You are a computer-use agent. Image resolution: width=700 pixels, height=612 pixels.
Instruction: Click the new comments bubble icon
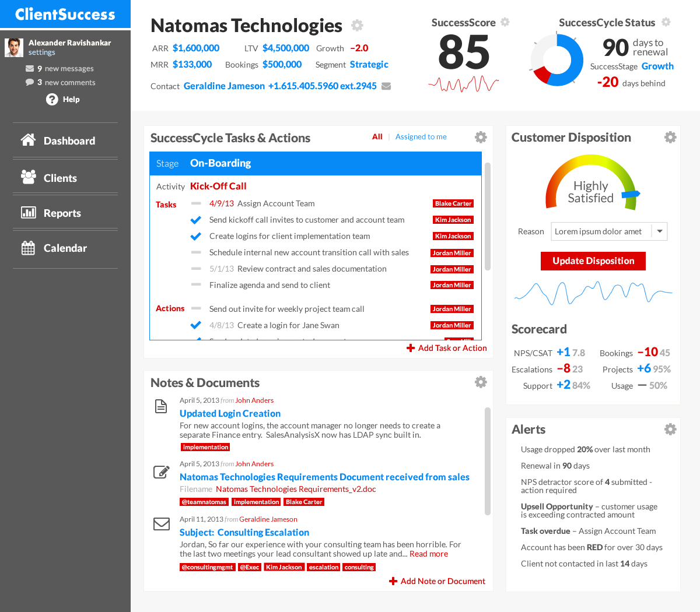[30, 82]
